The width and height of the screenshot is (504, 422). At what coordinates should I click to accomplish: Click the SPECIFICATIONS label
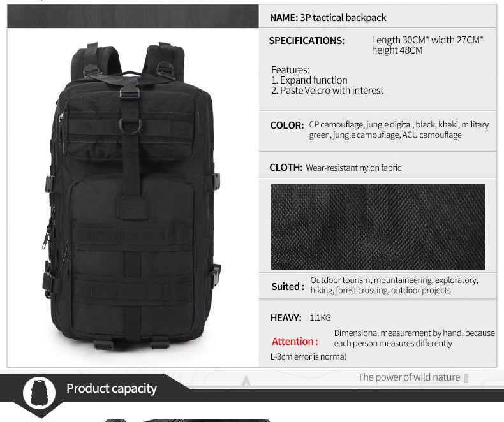click(307, 40)
